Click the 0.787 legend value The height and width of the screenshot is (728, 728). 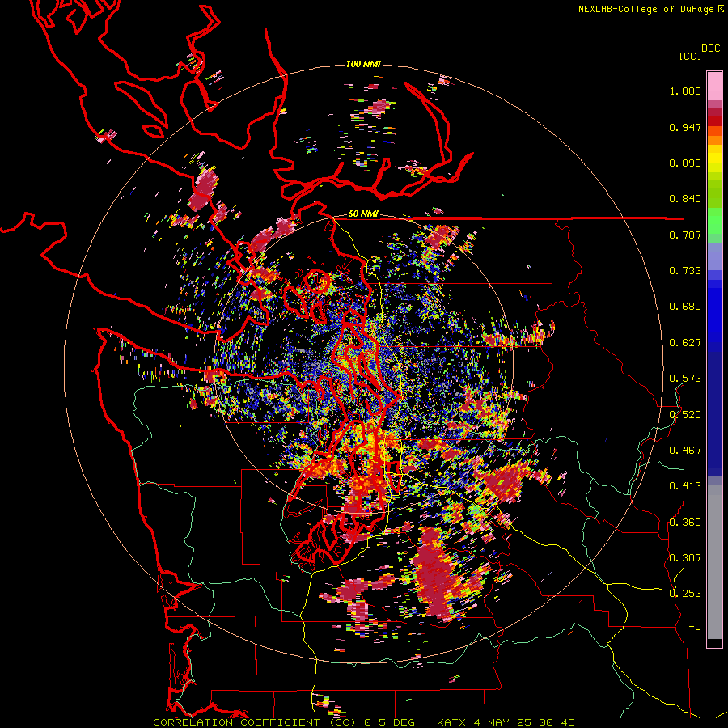pos(685,235)
